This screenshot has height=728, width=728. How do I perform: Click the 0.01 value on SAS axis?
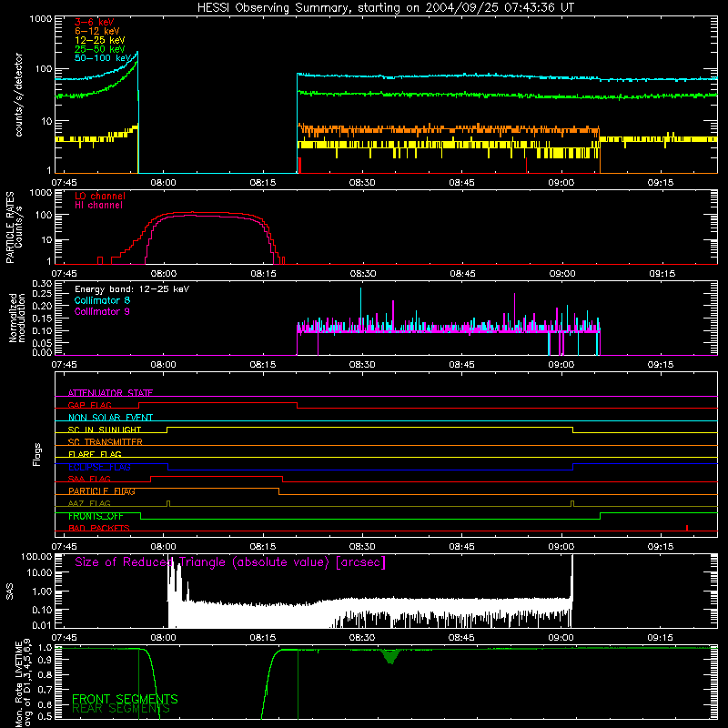click(43, 625)
